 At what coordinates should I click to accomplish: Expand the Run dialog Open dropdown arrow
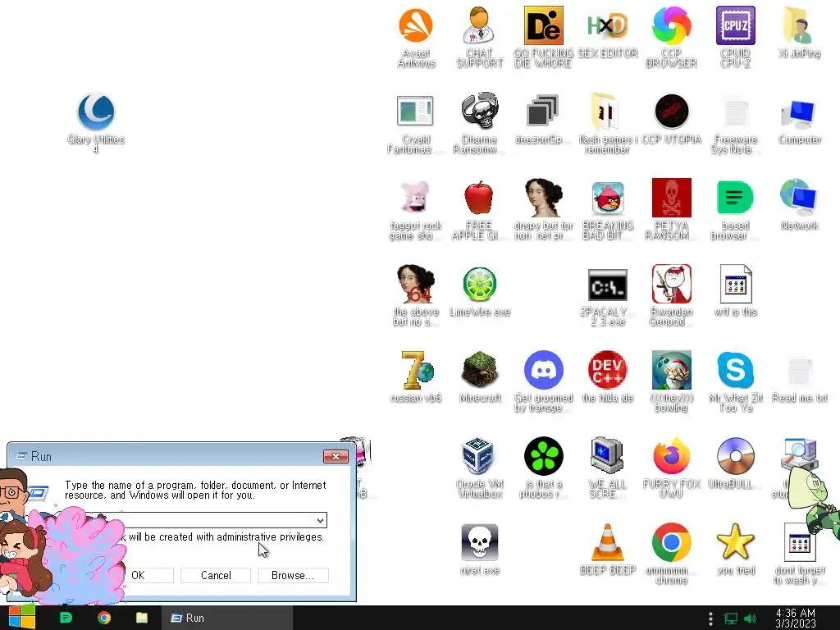(320, 520)
